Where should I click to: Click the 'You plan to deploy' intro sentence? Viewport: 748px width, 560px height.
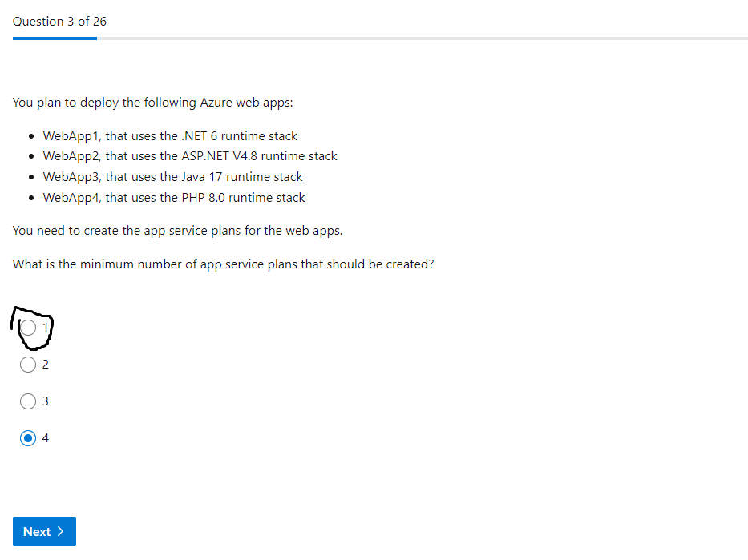(x=153, y=103)
